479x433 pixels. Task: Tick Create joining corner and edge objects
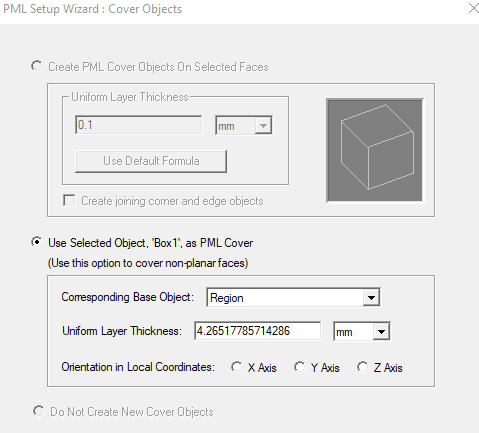(69, 201)
